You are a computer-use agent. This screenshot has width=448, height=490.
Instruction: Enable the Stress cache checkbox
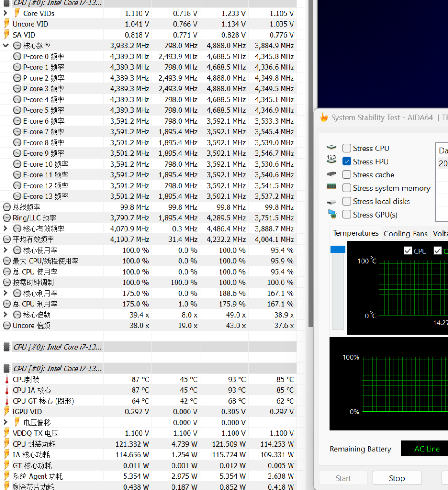click(x=346, y=175)
